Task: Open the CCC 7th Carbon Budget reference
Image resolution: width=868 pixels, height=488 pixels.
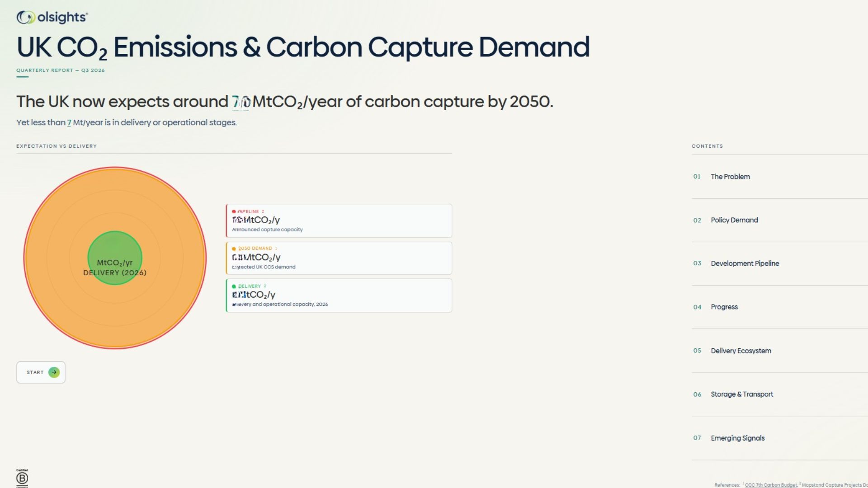Action: point(771,485)
